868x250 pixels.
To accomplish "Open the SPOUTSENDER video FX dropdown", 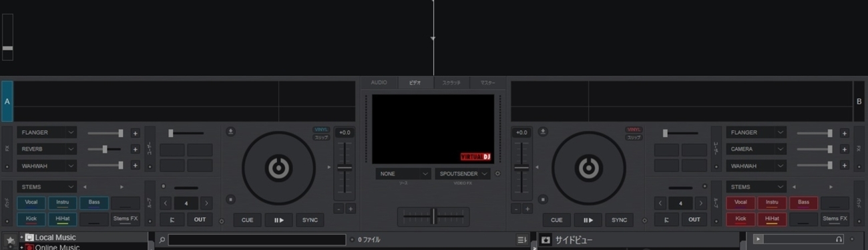I will point(463,174).
